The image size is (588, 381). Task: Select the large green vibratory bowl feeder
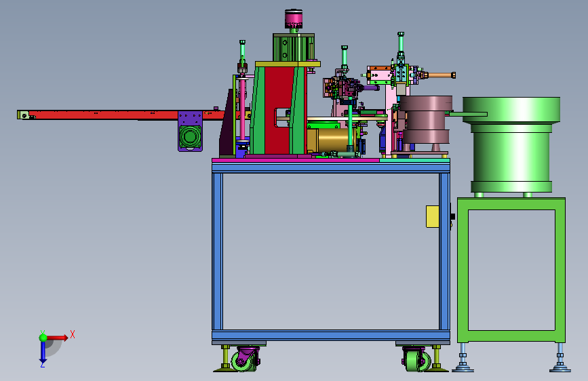(x=511, y=144)
